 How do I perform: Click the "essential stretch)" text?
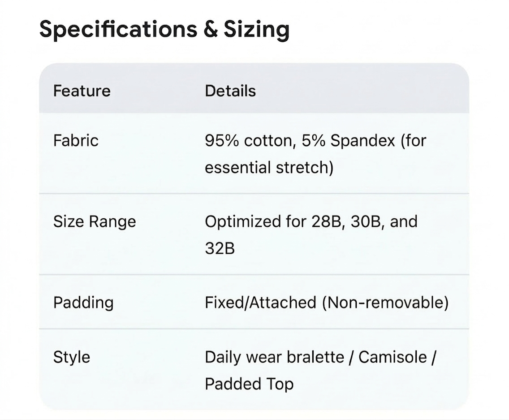click(269, 168)
